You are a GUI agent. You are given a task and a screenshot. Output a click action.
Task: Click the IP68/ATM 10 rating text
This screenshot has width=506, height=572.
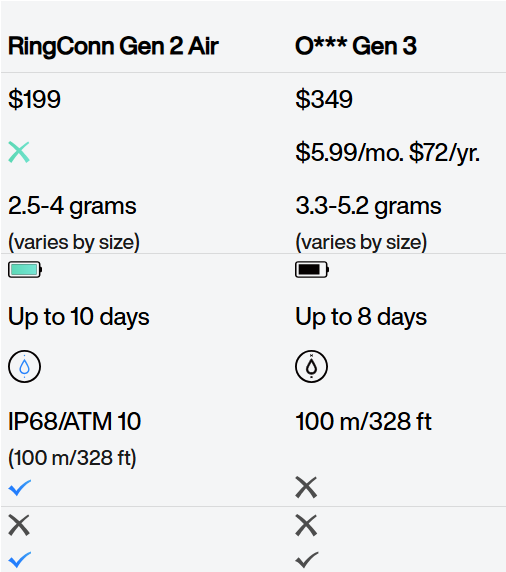[x=74, y=421]
